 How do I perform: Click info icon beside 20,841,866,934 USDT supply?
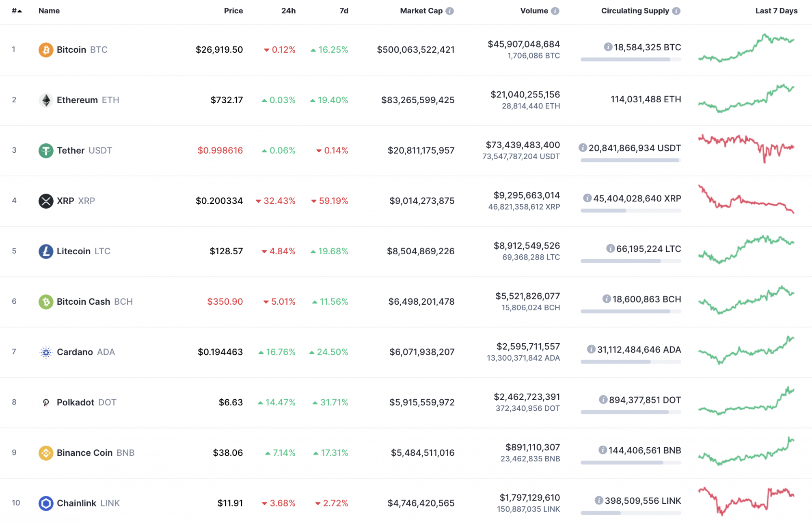pyautogui.click(x=583, y=148)
